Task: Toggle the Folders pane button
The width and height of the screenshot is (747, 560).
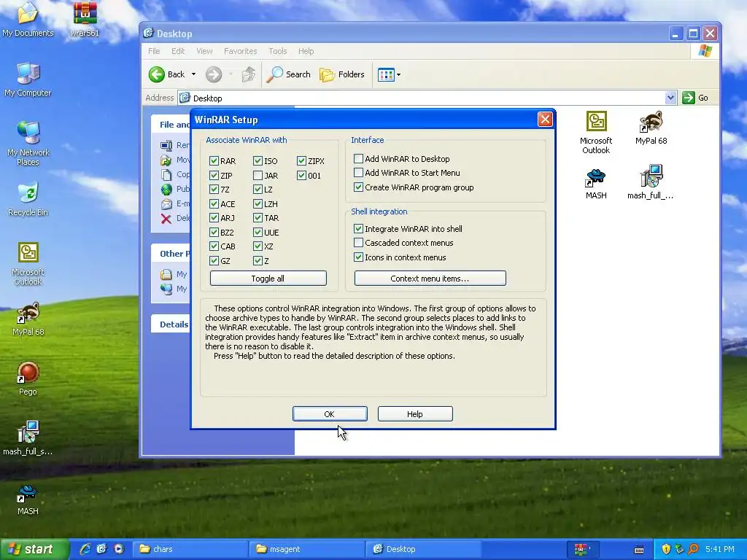Action: (341, 74)
